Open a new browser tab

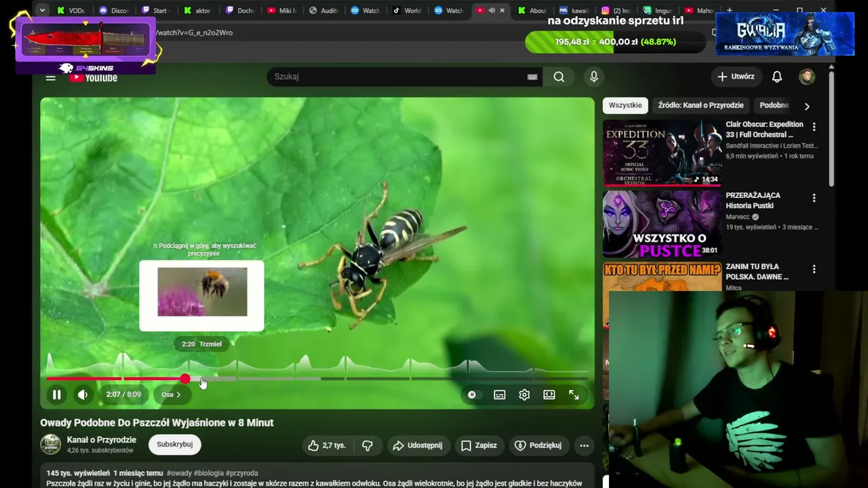coord(730,10)
